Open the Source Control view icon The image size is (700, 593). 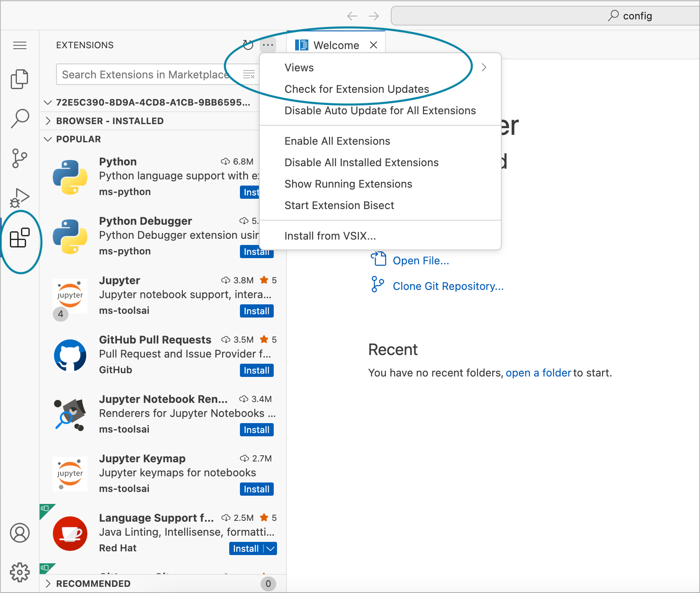tap(20, 158)
